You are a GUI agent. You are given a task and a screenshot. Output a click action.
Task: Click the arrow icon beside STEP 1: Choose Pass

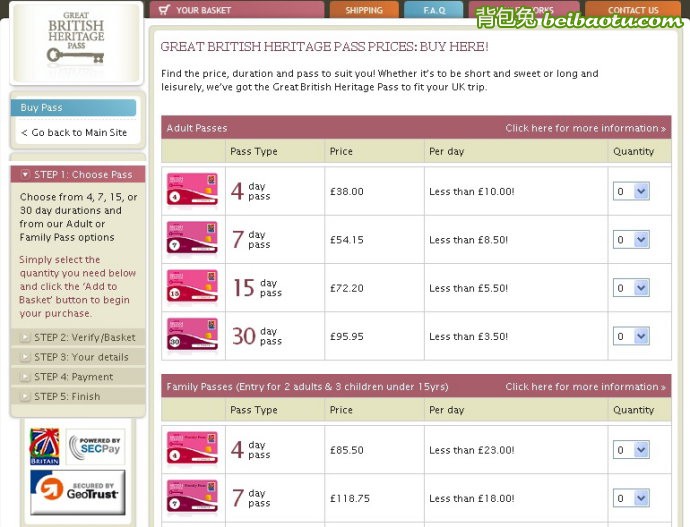pyautogui.click(x=25, y=174)
